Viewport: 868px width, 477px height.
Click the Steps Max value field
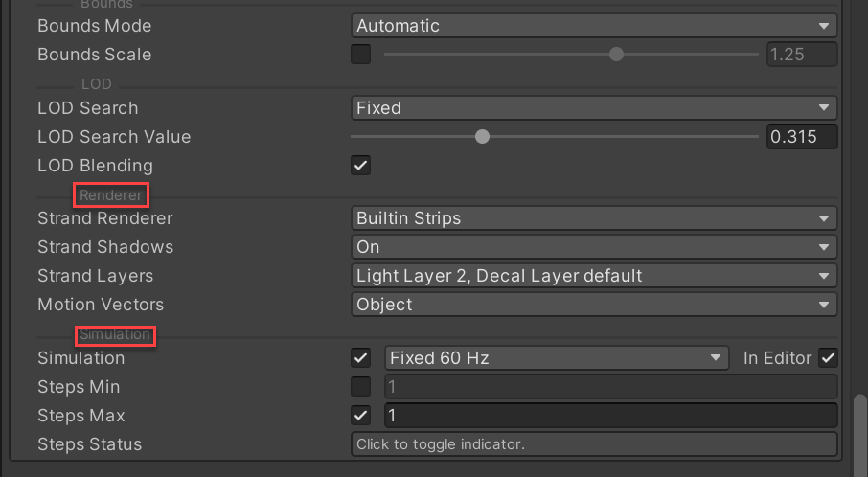[610, 416]
